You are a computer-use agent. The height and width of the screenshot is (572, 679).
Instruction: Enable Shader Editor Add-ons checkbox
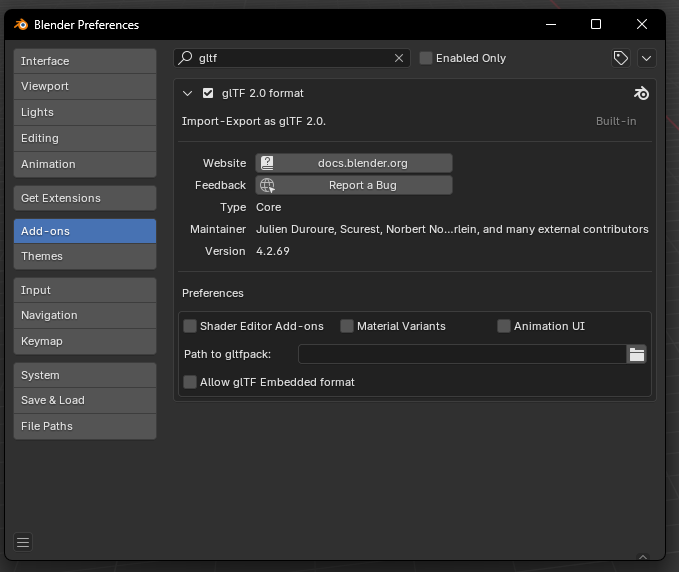[190, 326]
